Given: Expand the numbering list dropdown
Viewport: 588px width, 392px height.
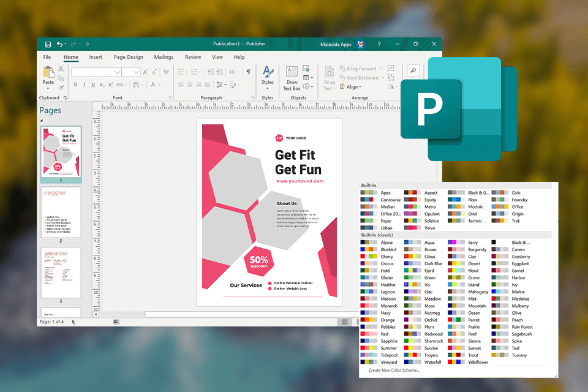Looking at the screenshot, I should coord(200,72).
